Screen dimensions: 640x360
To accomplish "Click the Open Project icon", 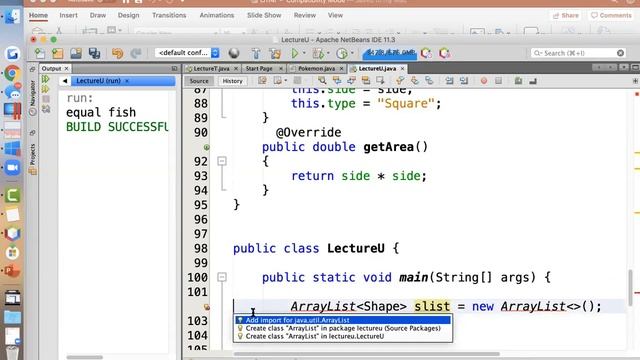I will [76, 53].
